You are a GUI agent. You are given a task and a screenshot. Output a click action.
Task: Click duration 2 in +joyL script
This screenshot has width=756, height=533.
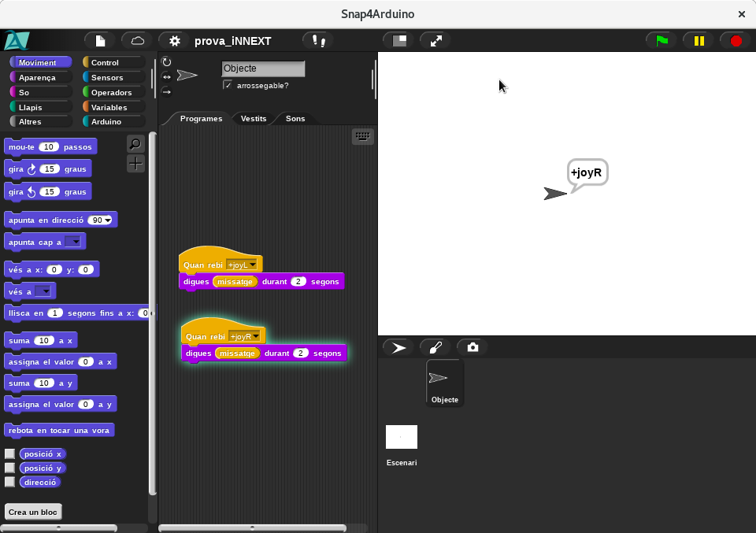(x=298, y=281)
